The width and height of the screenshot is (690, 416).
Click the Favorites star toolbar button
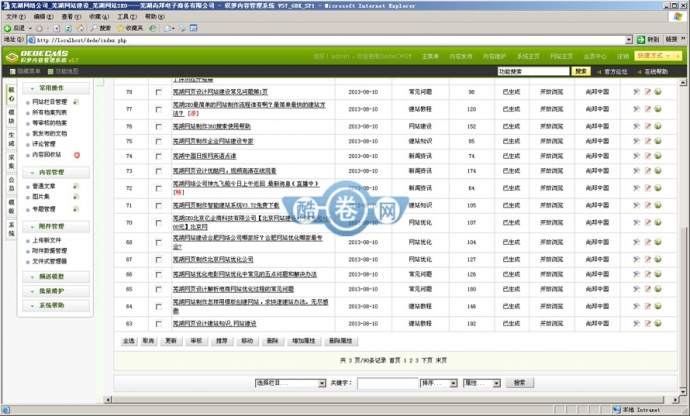[130, 28]
